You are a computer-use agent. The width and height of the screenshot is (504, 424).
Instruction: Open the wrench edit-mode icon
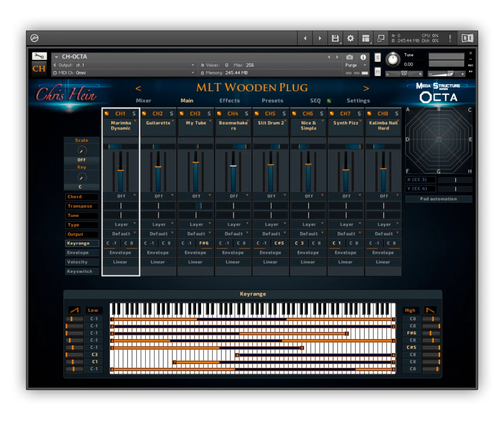coord(39,56)
